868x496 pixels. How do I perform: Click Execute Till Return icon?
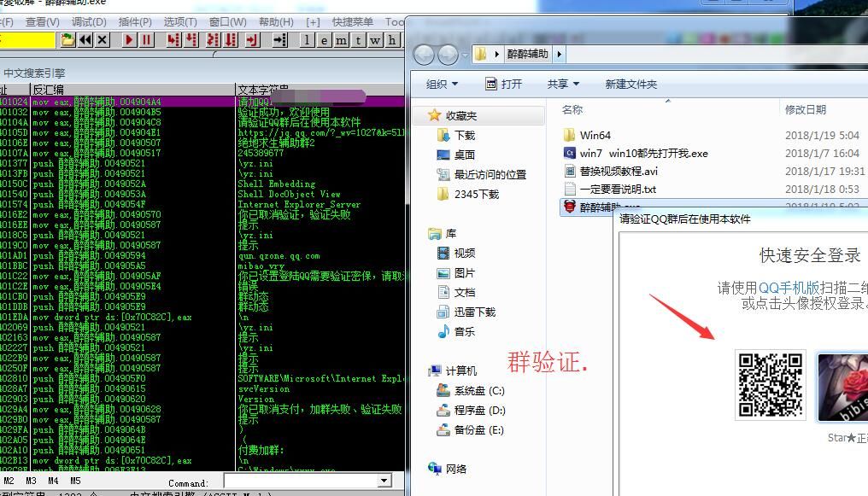tap(253, 40)
